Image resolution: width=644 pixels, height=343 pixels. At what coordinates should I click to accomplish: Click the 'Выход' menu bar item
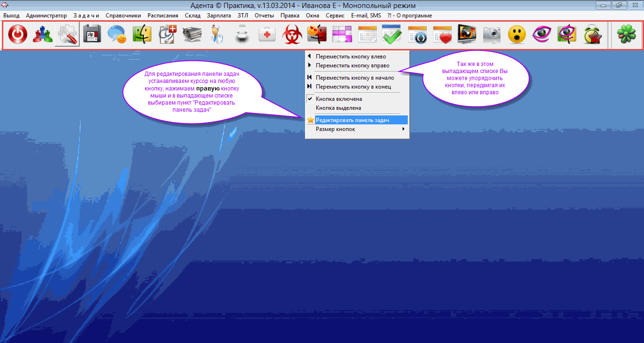click(x=11, y=16)
